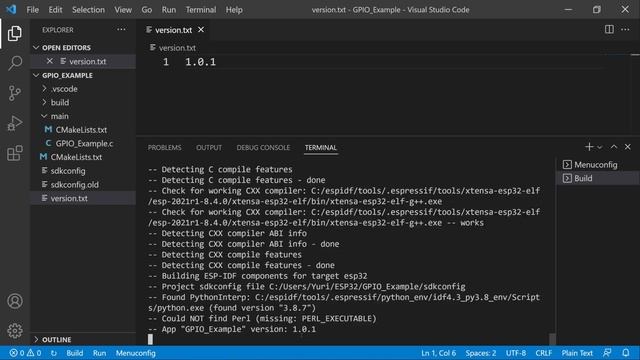Image resolution: width=640 pixels, height=360 pixels.
Task: Click line 1 text 1.0.1 in editor
Action: 200,62
